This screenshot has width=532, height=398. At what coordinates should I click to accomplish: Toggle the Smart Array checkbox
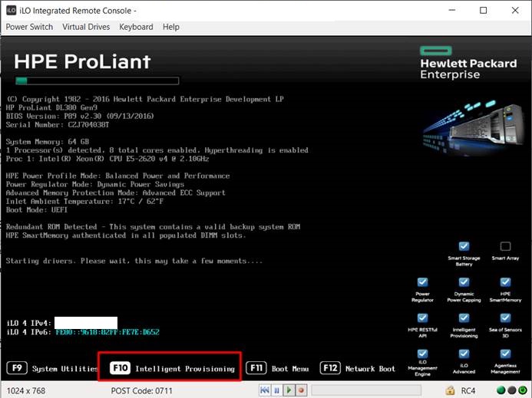505,246
